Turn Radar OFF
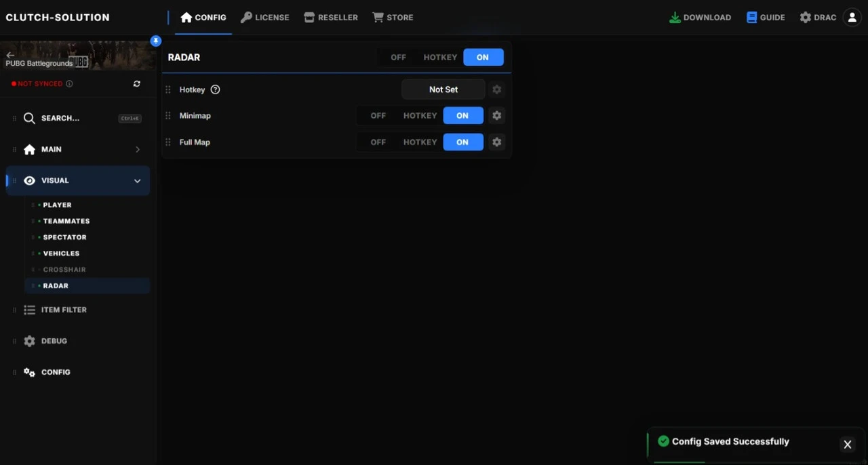Image resolution: width=868 pixels, height=465 pixels. click(399, 58)
